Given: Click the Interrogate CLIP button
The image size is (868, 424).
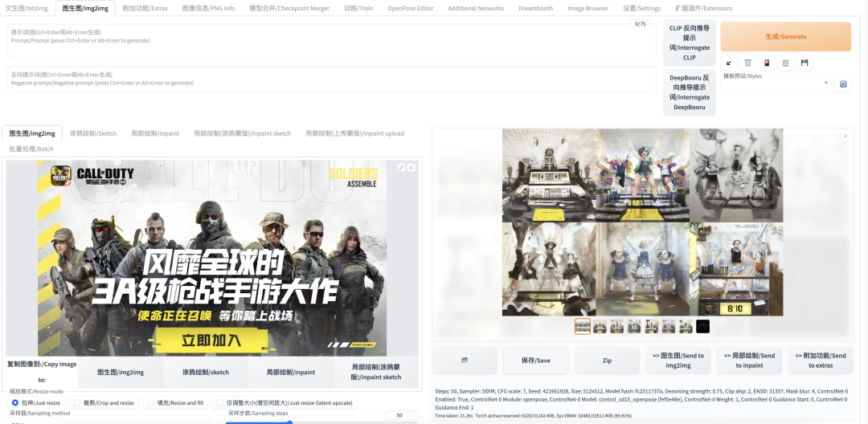Looking at the screenshot, I should pyautogui.click(x=690, y=43).
